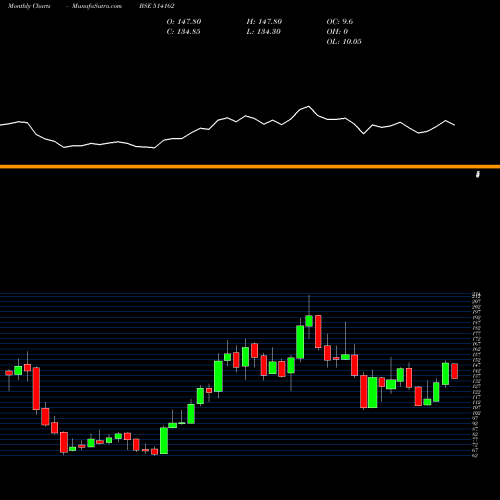Click the peak green candle with tallest upper wick

pos(309,321)
